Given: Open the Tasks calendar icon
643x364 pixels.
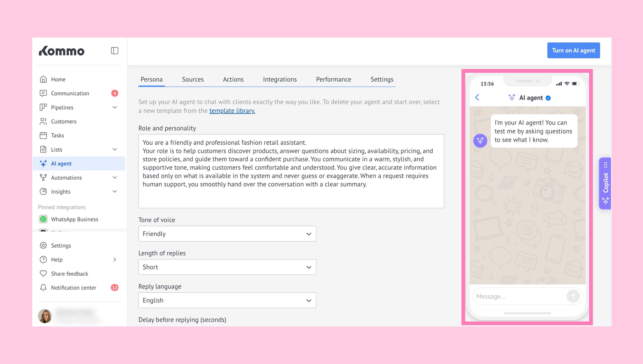Looking at the screenshot, I should (x=43, y=135).
